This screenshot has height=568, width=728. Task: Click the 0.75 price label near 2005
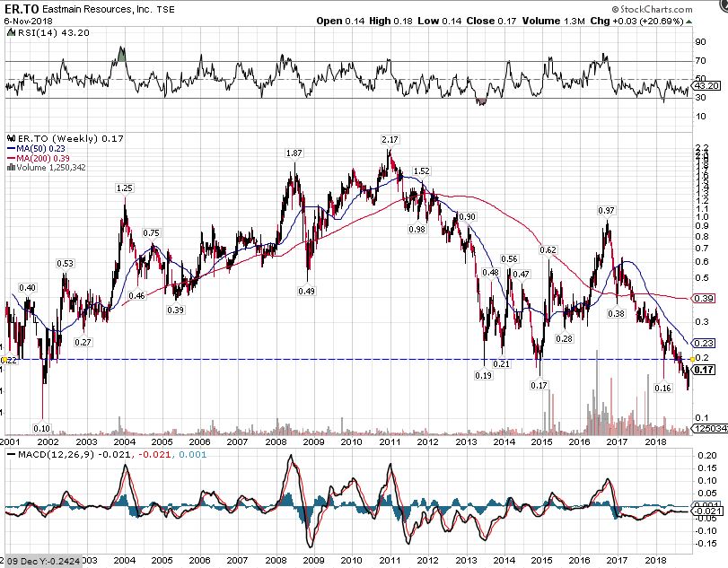point(151,233)
